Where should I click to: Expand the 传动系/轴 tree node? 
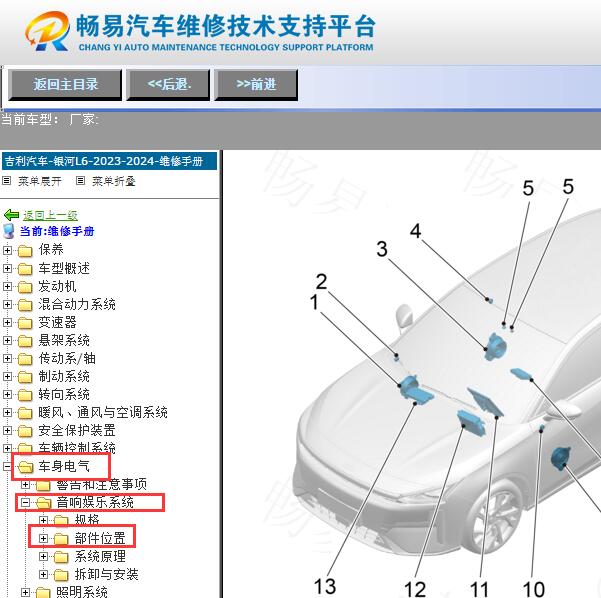(7, 358)
